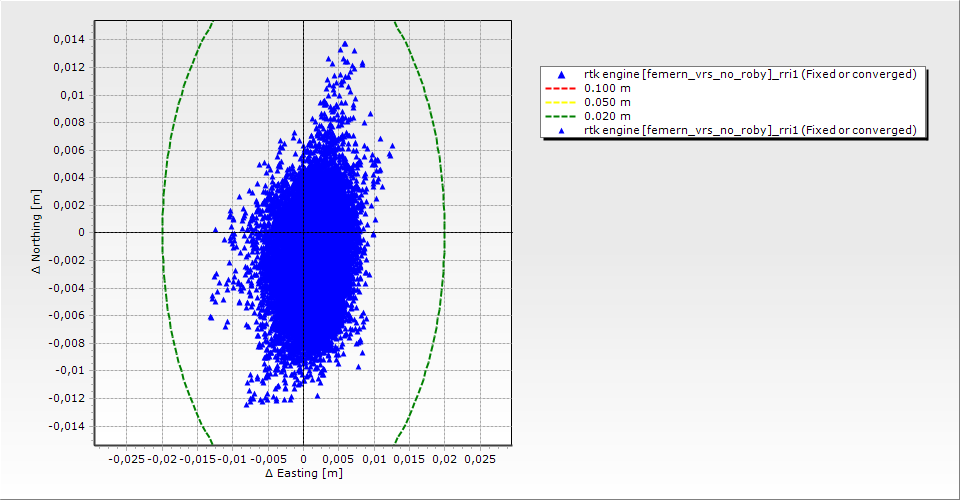Click the green dashed line legend symbol

tap(561, 116)
